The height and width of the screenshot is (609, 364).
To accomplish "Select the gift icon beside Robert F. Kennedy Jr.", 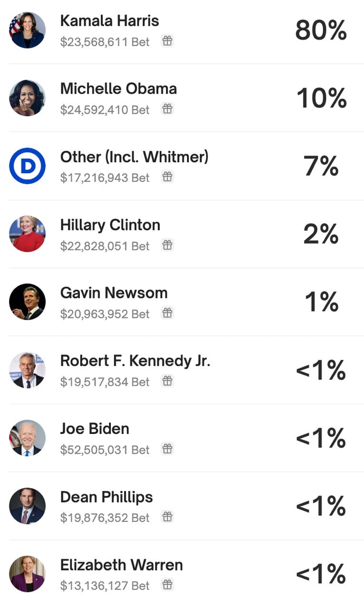I will [x=167, y=382].
